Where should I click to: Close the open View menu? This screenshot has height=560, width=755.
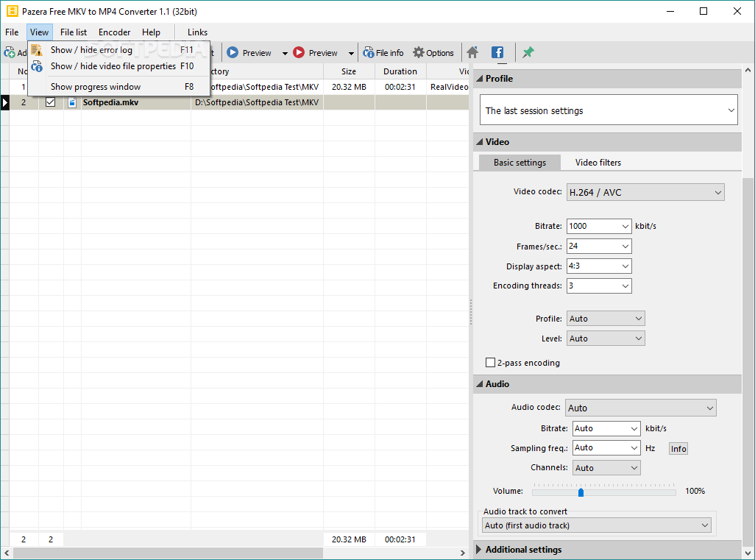point(40,32)
